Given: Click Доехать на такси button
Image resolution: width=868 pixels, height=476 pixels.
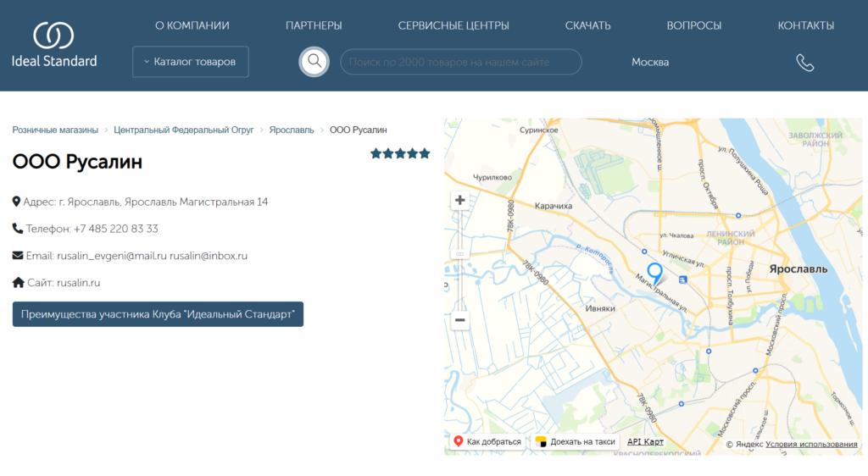Looking at the screenshot, I should pos(576,442).
